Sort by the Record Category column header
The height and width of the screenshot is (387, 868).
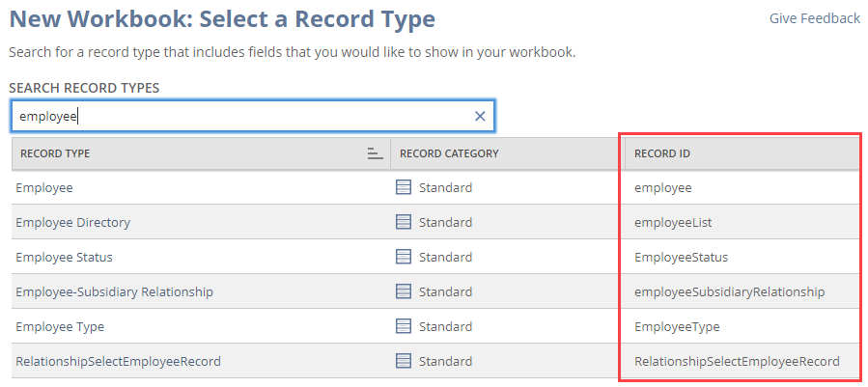click(508, 153)
